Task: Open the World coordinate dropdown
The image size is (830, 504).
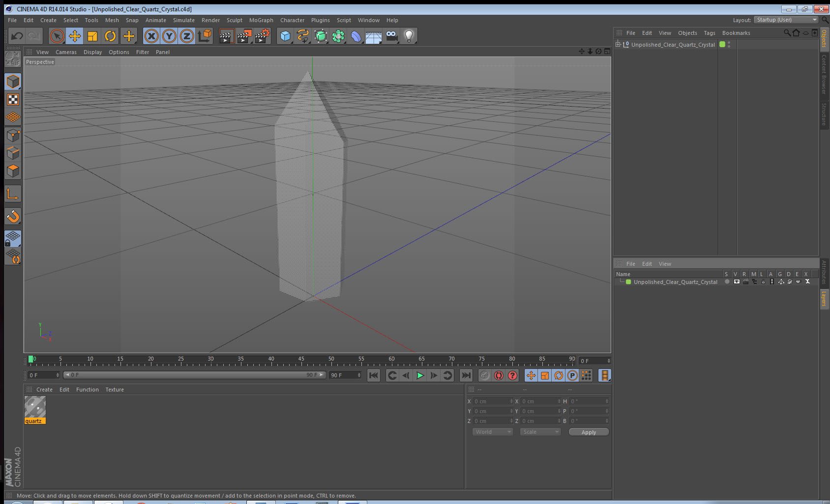Action: (493, 432)
